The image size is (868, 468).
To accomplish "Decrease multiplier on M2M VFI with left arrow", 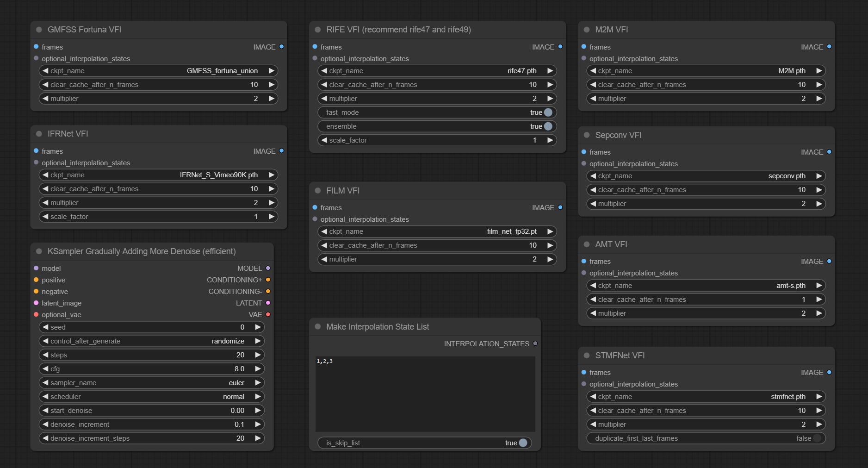I will coord(593,99).
